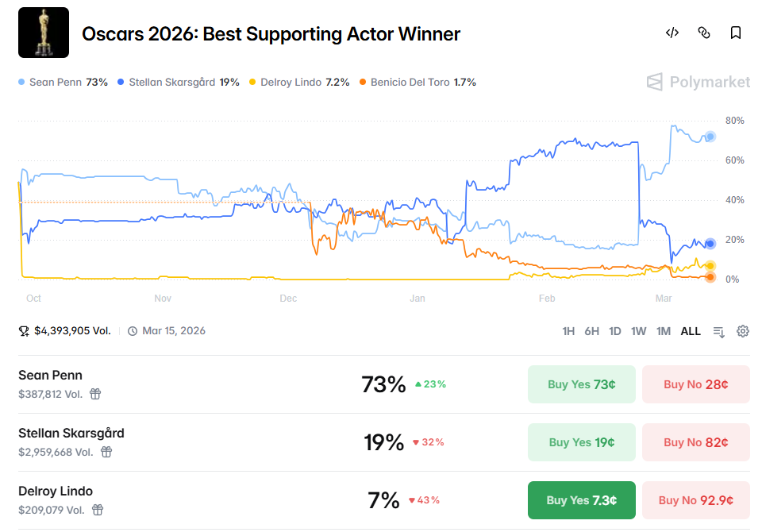Buy Yes for Sean Penn at 73¢
This screenshot has width=762, height=532.
pos(582,384)
